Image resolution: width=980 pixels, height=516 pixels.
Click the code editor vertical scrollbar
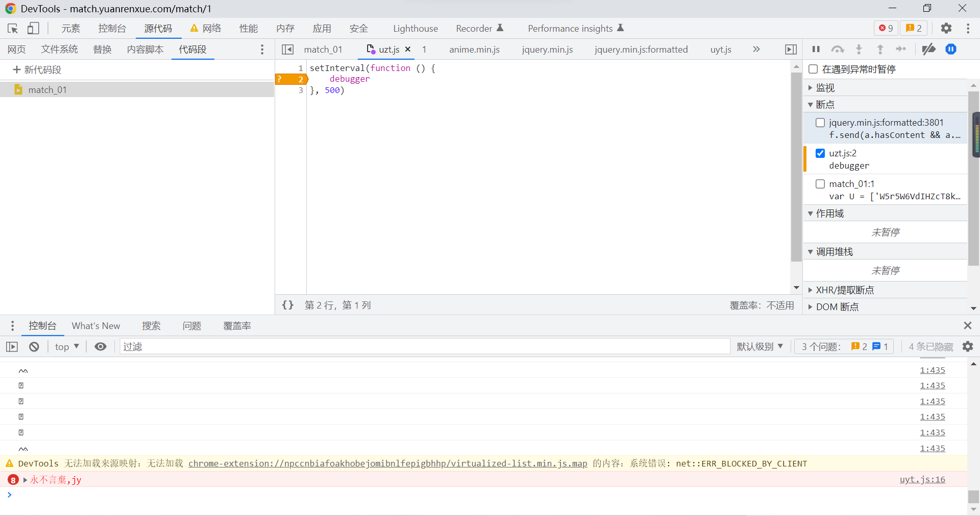click(x=796, y=167)
